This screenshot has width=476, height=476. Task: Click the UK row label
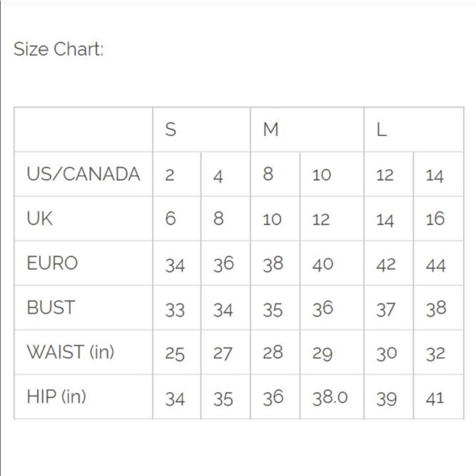pos(40,219)
